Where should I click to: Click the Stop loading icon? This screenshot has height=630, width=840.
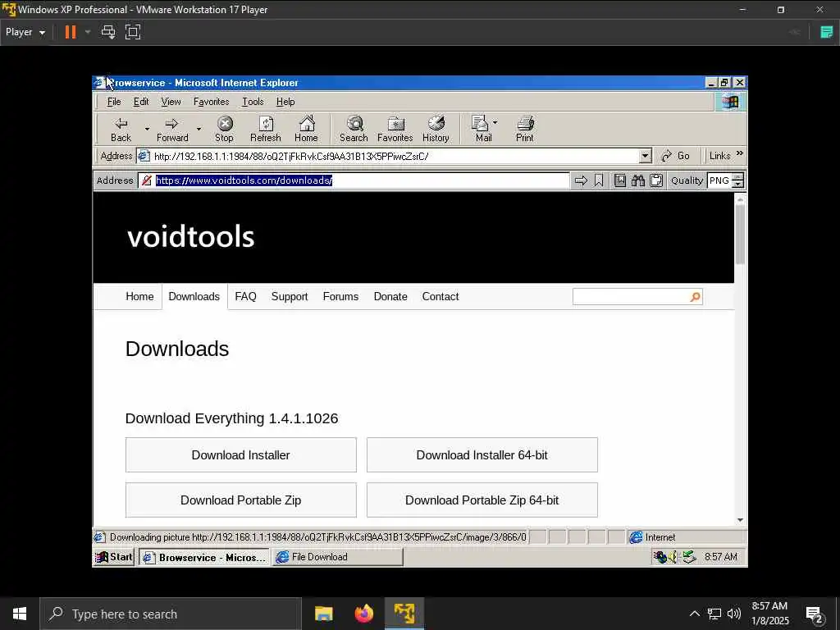click(x=225, y=124)
